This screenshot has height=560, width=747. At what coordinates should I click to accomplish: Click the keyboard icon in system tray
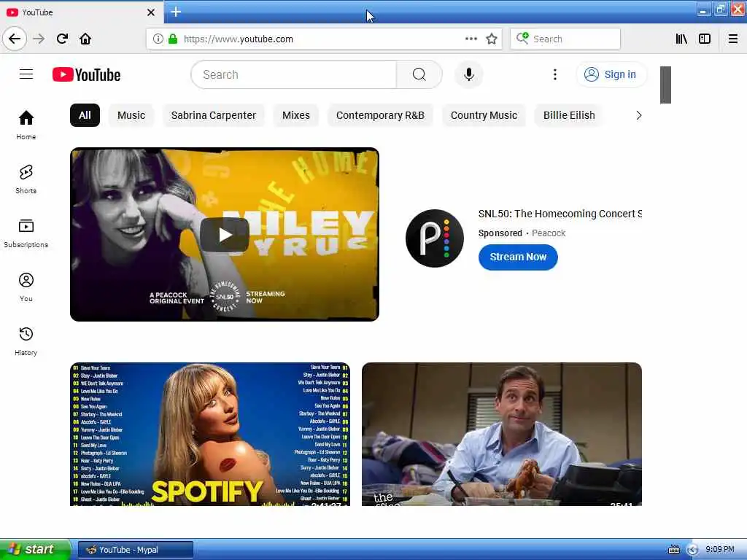(x=673, y=550)
